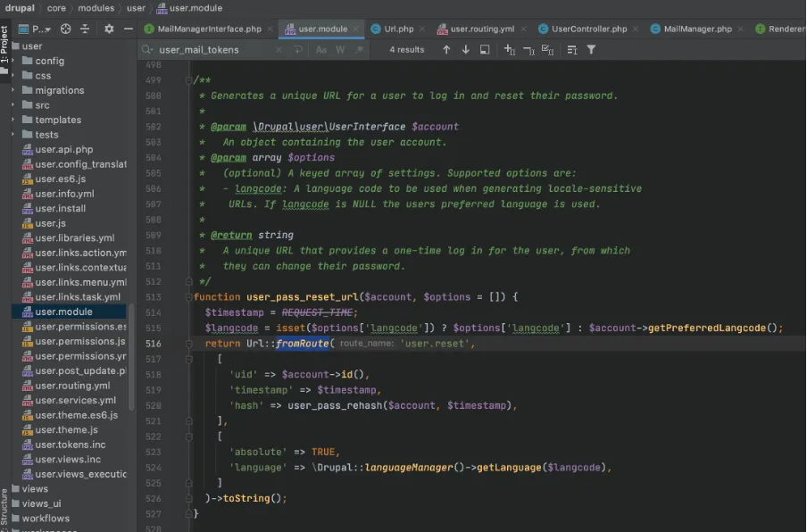
Task: Toggle Words search option
Action: (x=340, y=50)
